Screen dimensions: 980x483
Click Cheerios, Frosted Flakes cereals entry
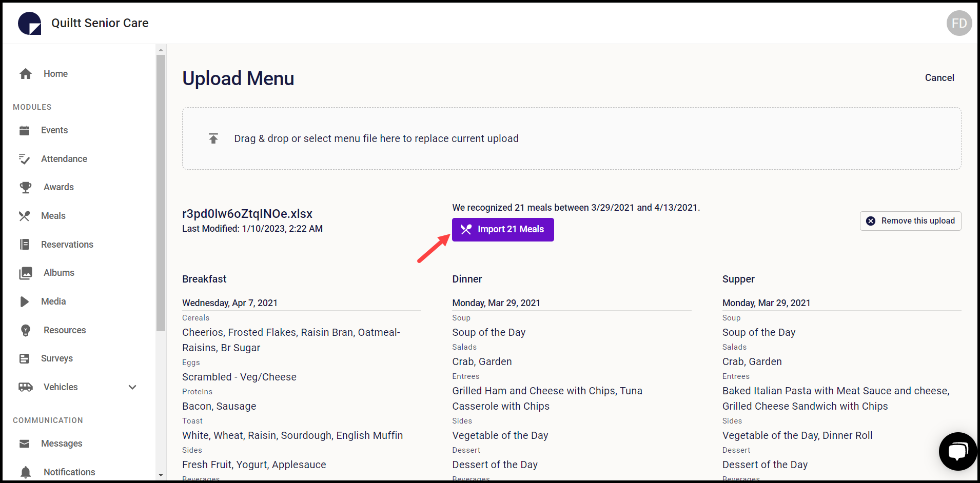pos(291,340)
